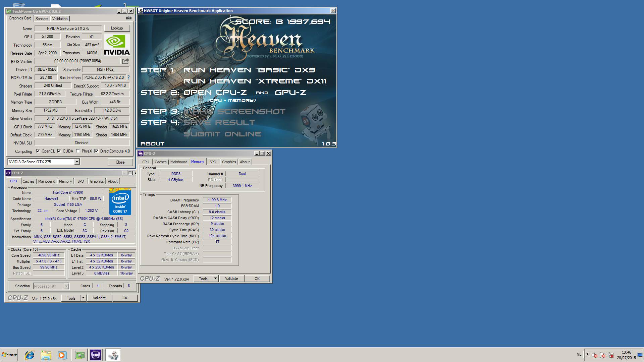Toggle the CUDA checkbox
This screenshot has width=644, height=362.
59,151
